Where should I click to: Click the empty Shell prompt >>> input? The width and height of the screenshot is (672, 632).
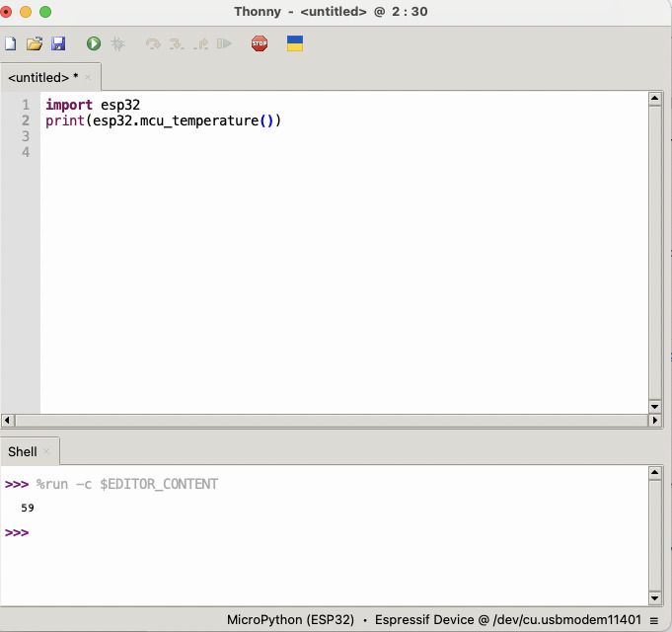(17, 533)
